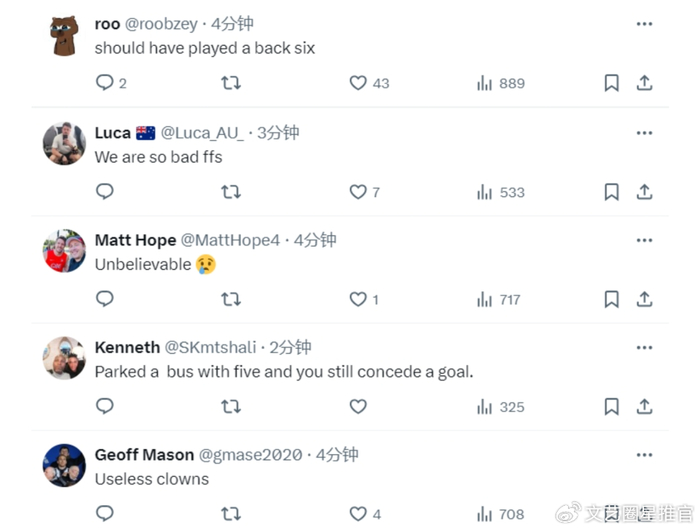700x530 pixels.
Task: Bookmark Matt Hope's tweet
Action: pyautogui.click(x=612, y=299)
